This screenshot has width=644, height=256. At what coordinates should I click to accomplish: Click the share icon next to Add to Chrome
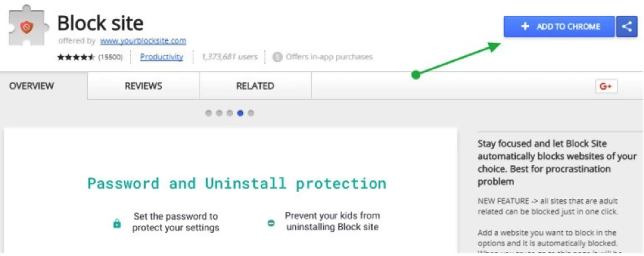627,26
